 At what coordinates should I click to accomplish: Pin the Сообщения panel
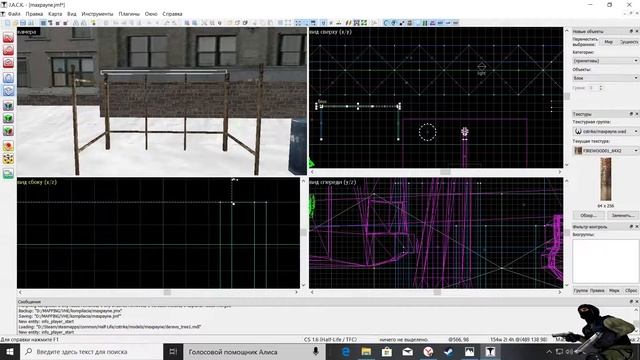click(631, 302)
